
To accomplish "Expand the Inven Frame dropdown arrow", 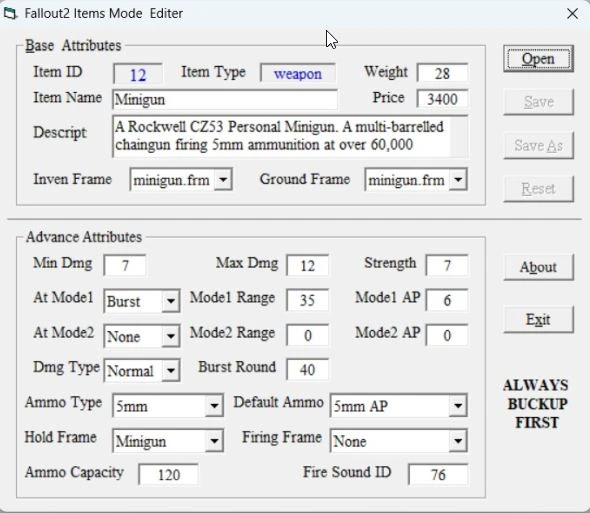I will (223, 180).
